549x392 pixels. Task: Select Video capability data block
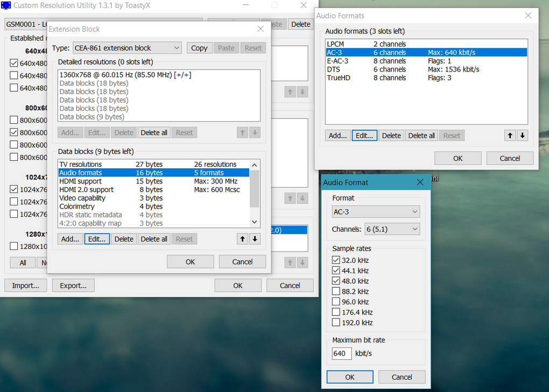click(x=154, y=197)
